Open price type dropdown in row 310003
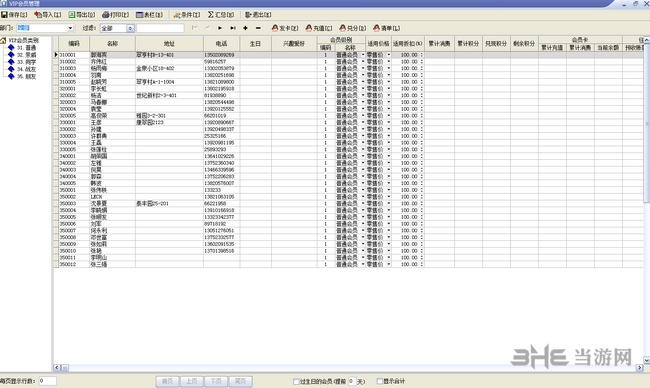 point(389,68)
